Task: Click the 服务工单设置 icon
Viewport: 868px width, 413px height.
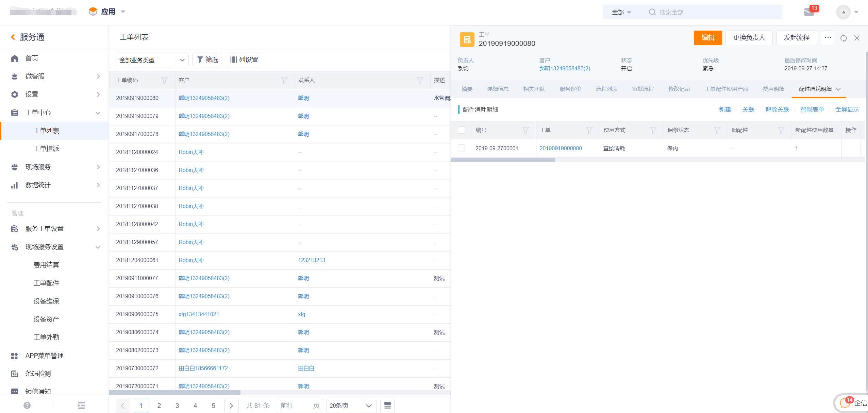Action: [x=14, y=229]
